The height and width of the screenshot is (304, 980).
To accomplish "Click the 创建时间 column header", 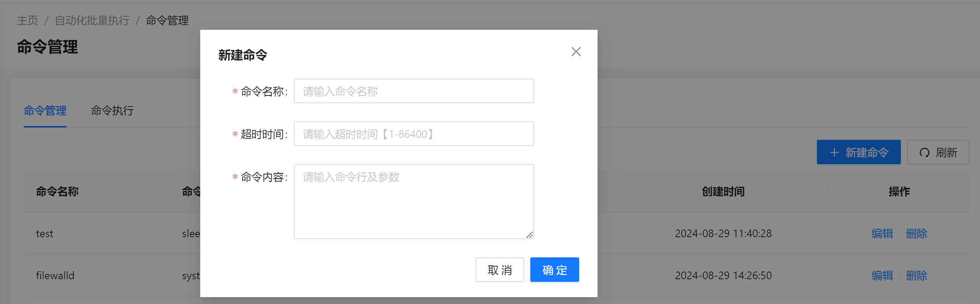I will point(723,191).
